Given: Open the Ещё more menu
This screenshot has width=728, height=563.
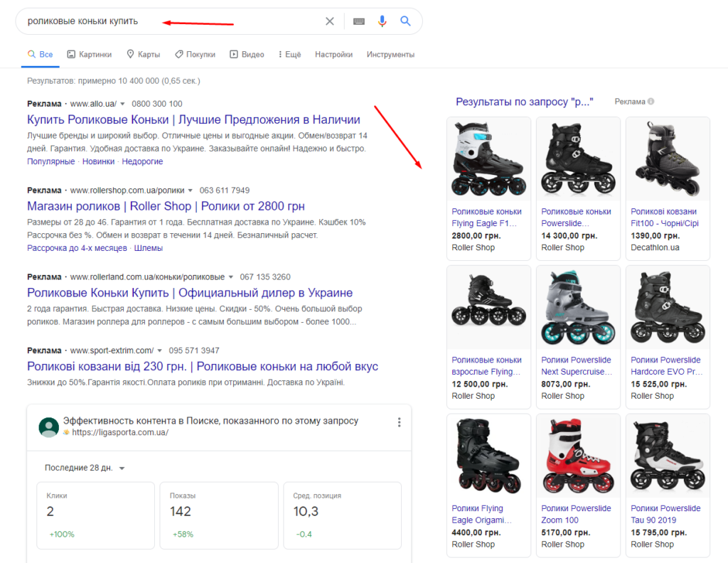Looking at the screenshot, I should tap(289, 54).
